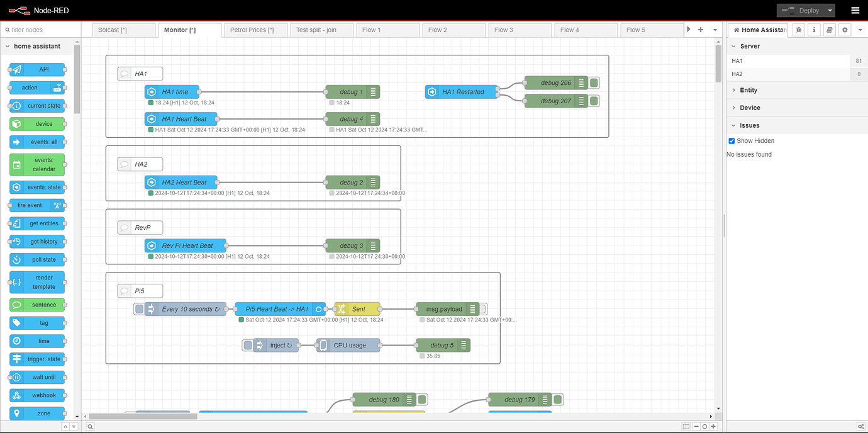This screenshot has width=868, height=433.
Task: Toggle debug 207 node output button
Action: pyautogui.click(x=594, y=101)
